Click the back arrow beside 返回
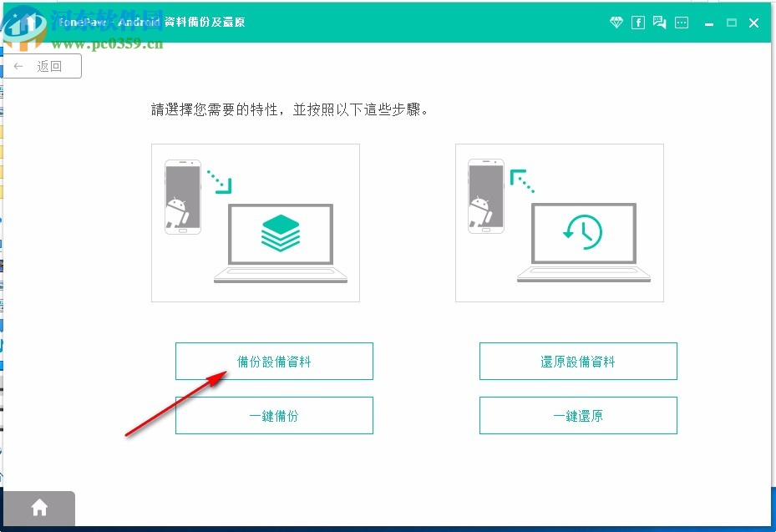 pyautogui.click(x=17, y=65)
